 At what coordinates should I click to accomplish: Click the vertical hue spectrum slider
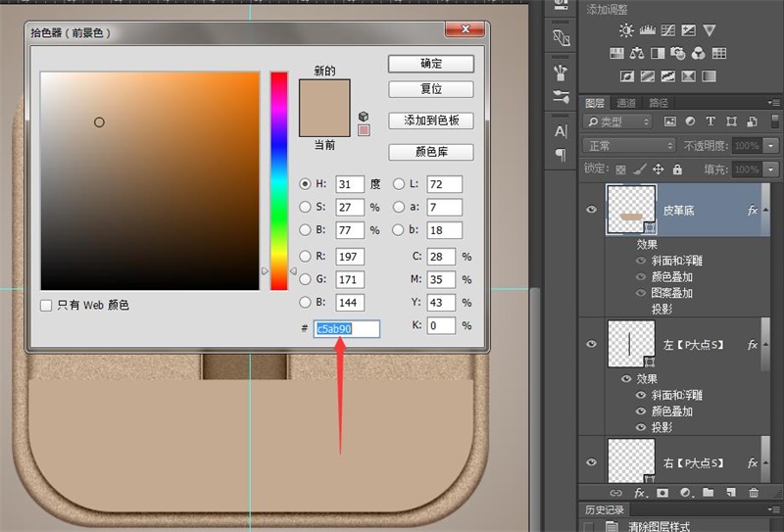279,181
